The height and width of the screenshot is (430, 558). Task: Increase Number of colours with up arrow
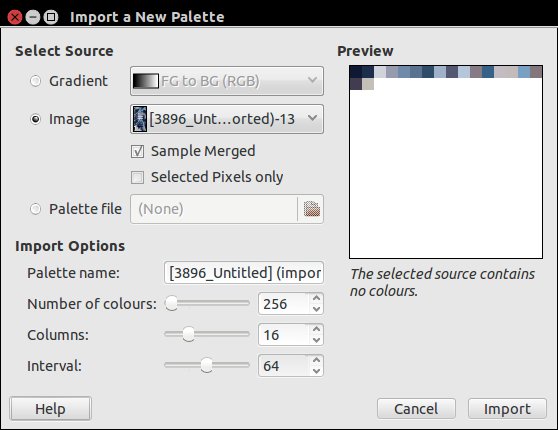[316, 298]
